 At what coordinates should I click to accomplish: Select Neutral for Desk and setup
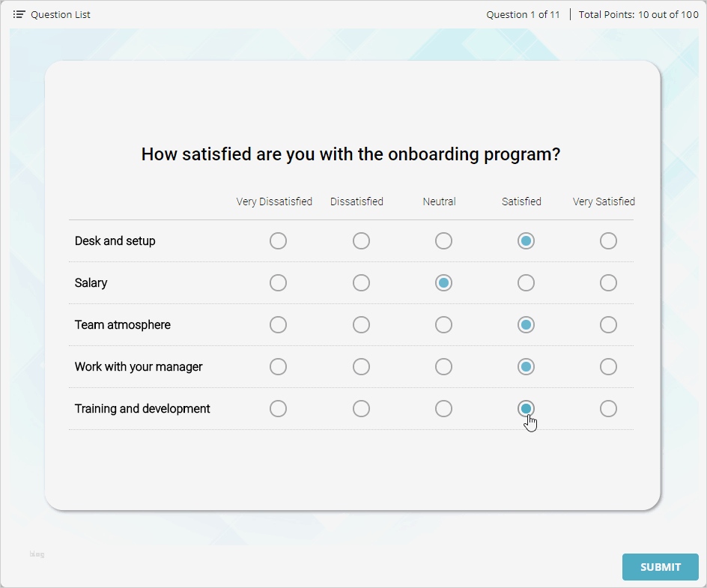pyautogui.click(x=443, y=240)
